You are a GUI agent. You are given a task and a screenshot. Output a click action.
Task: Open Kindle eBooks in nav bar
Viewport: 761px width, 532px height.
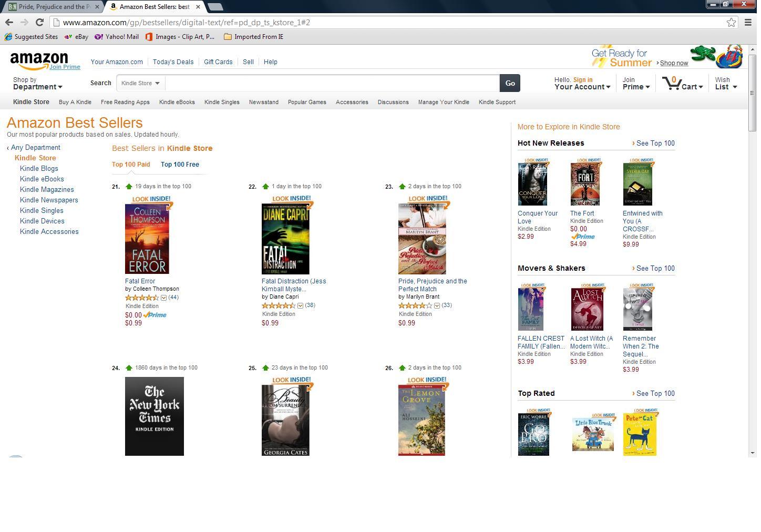point(177,102)
